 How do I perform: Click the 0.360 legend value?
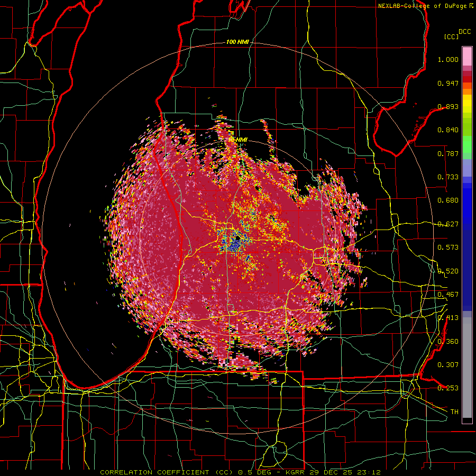pos(448,342)
